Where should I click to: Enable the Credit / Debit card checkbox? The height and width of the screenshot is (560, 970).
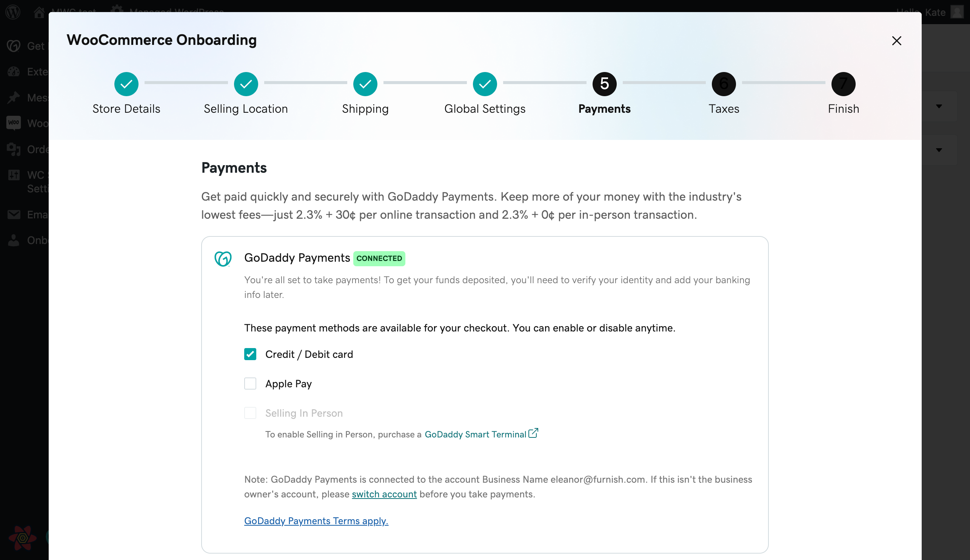pos(251,354)
